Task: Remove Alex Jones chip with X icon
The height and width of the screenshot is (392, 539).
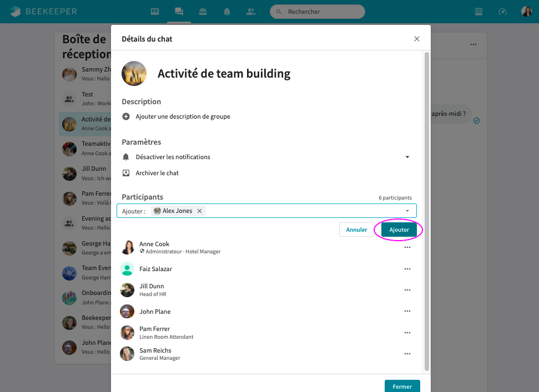Action: pos(199,211)
